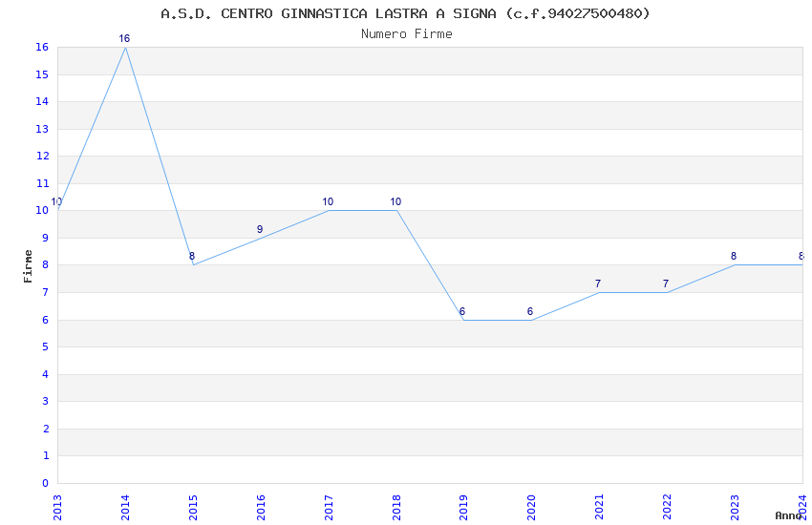
Task: Click the y-axis tick value 13
Action: (42, 129)
